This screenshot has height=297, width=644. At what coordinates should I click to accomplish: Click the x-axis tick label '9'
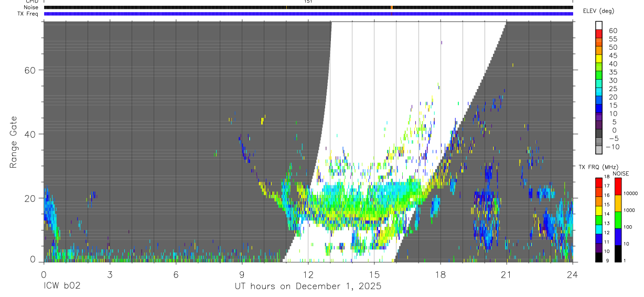click(242, 274)
